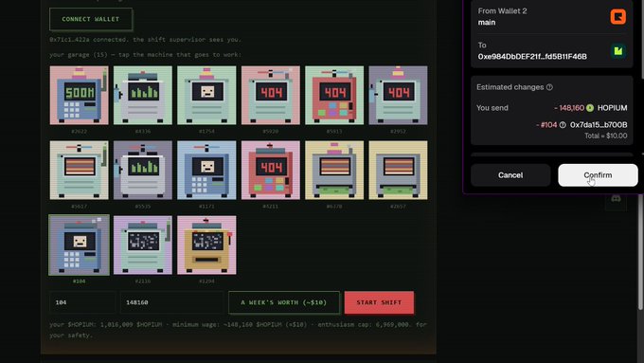Choose A Week's Worth (~$10) preset
The height and width of the screenshot is (363, 644).
[x=284, y=302]
